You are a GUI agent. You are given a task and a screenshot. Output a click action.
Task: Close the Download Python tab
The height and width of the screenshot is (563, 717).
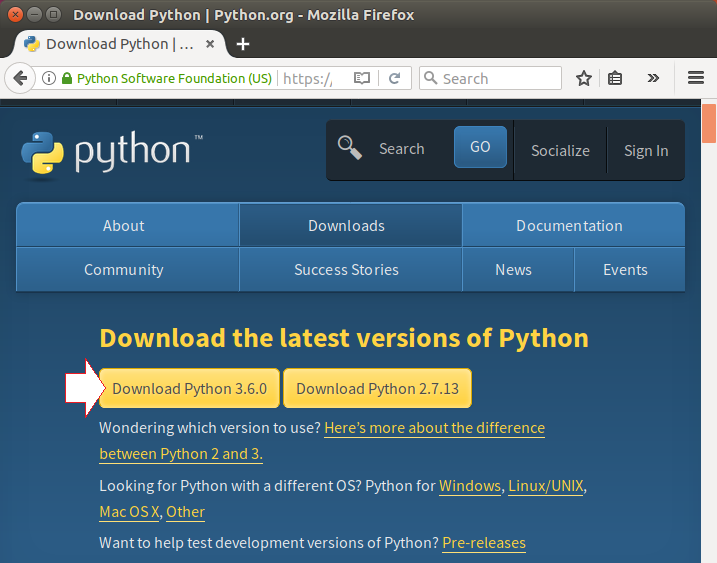210,44
